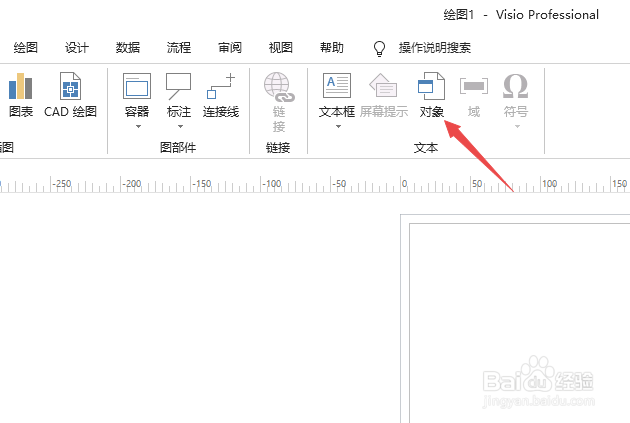
Task: Go to the 审阅 tab
Action: coord(230,47)
